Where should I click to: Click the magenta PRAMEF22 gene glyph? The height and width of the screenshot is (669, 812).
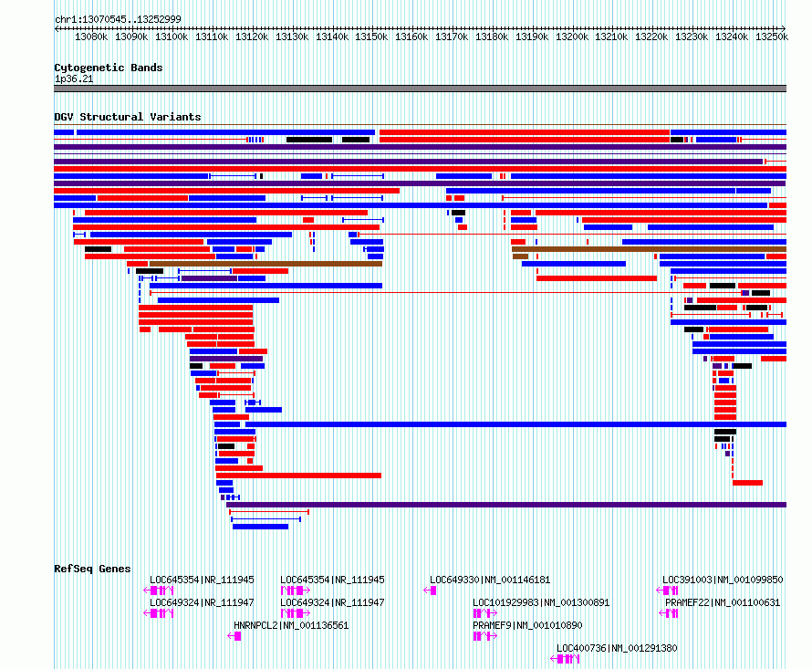click(x=669, y=613)
